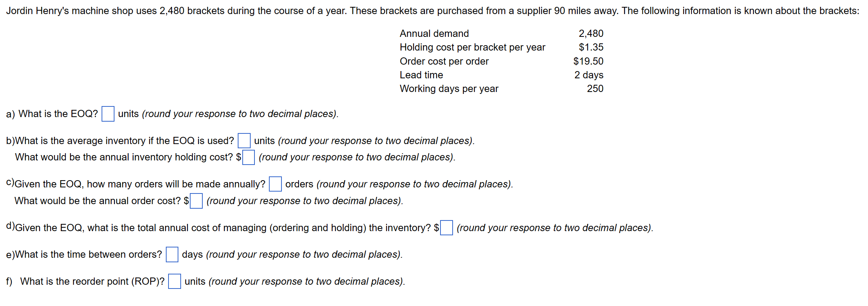Click the Order cost per order label
The image size is (868, 306).
click(x=444, y=61)
